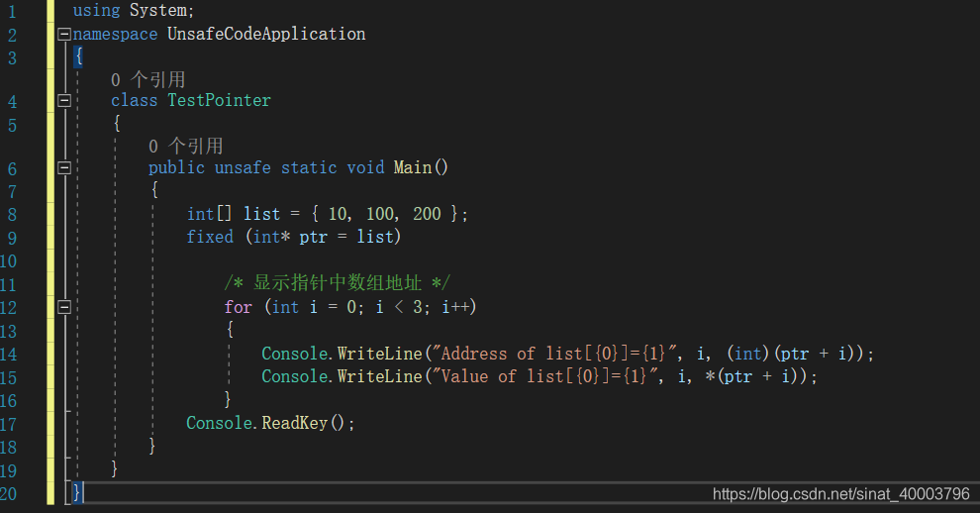Click the 'Main' method name
Viewport: 980px width, 513px height.
[413, 167]
